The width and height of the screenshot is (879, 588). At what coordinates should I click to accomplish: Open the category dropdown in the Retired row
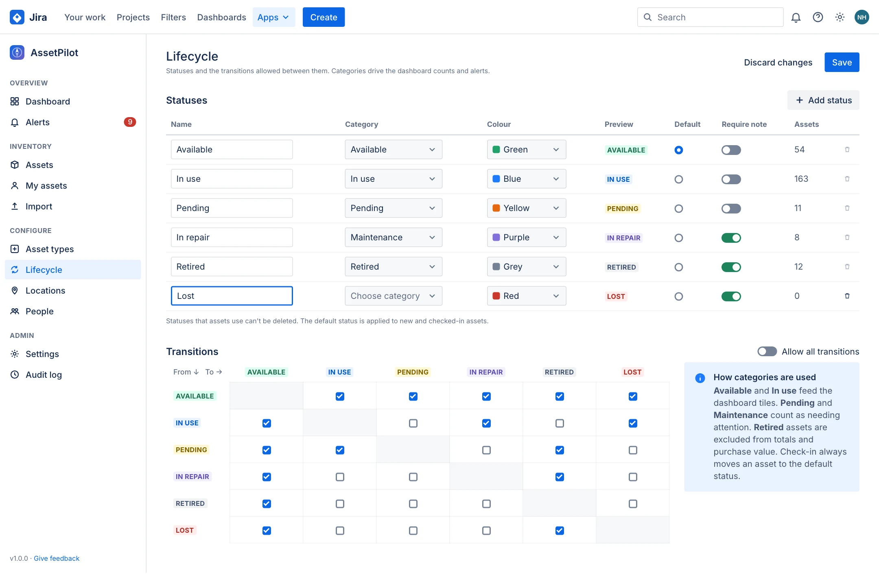tap(394, 266)
